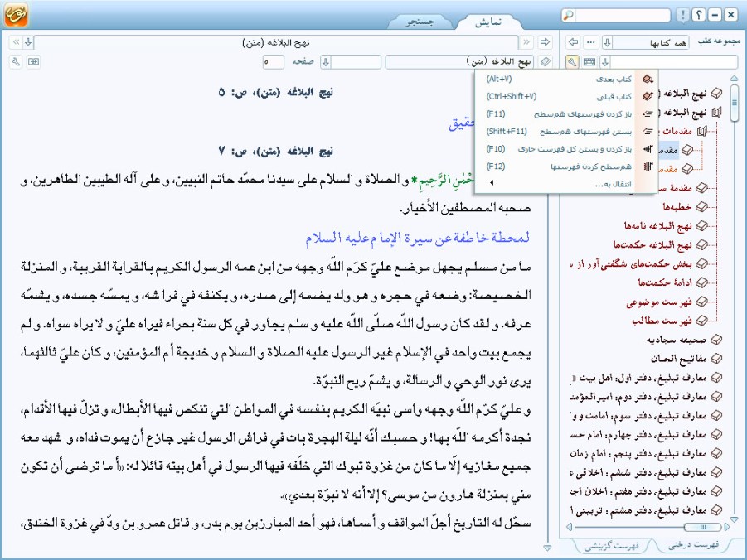Switch to the 'نمایش' tab
The height and width of the screenshot is (560, 747).
pos(488,22)
